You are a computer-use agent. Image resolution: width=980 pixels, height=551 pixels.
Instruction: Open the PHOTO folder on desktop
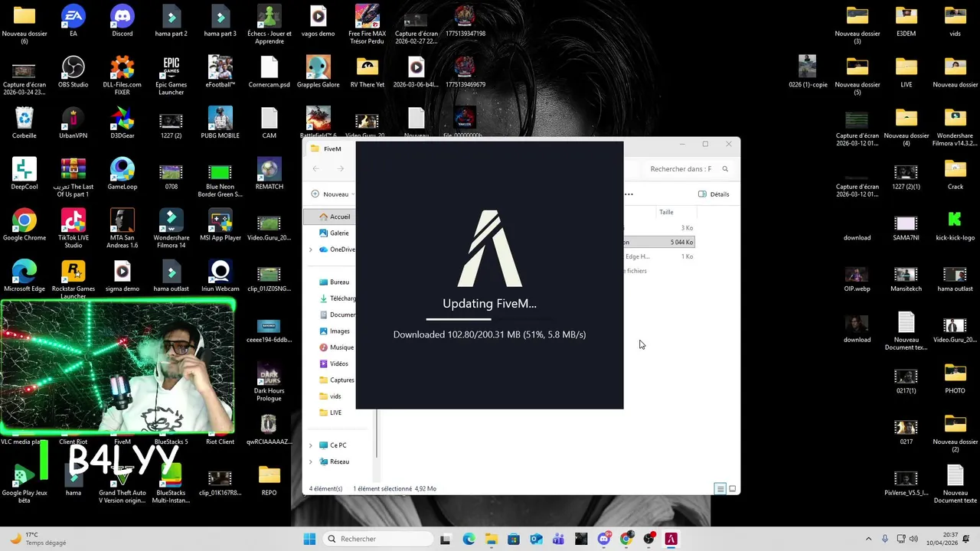pos(955,378)
